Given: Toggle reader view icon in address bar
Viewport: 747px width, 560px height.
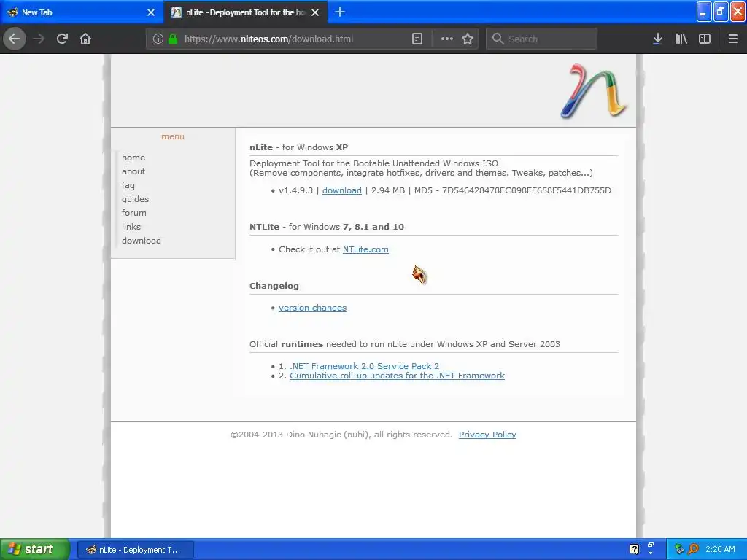Looking at the screenshot, I should (417, 39).
